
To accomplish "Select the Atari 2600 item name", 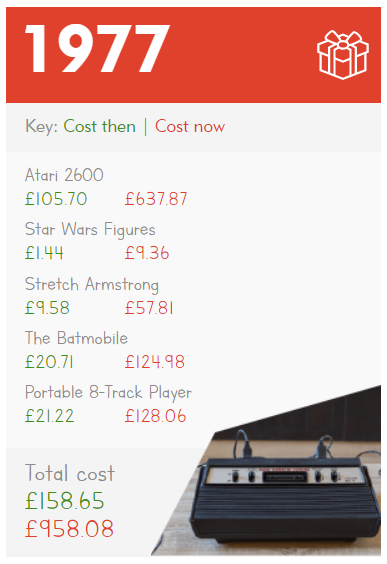I will pos(64,175).
